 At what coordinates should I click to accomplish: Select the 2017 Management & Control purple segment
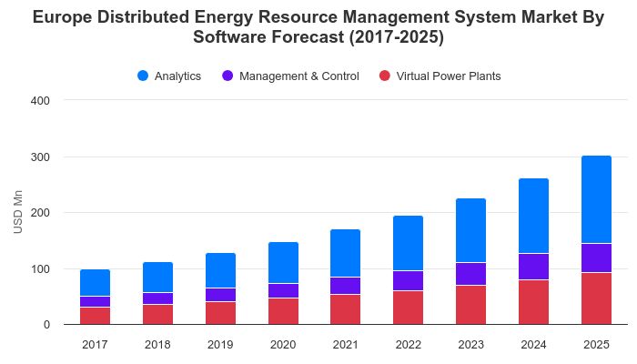tap(95, 302)
